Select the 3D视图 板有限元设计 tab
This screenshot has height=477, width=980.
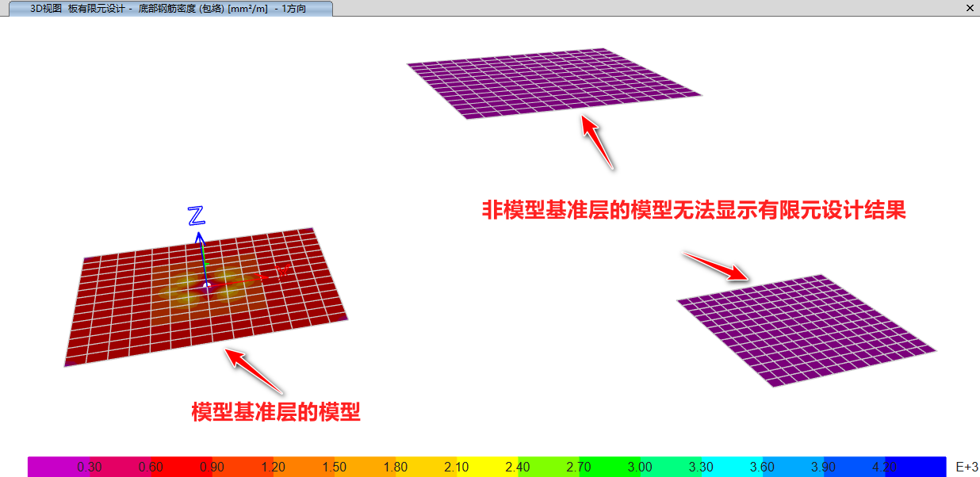167,9
